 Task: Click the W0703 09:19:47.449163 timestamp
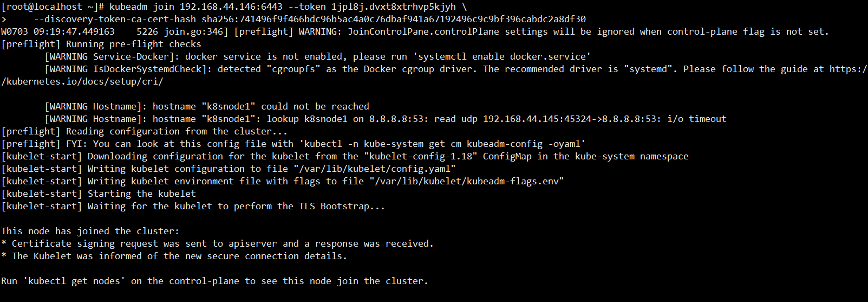[58, 31]
